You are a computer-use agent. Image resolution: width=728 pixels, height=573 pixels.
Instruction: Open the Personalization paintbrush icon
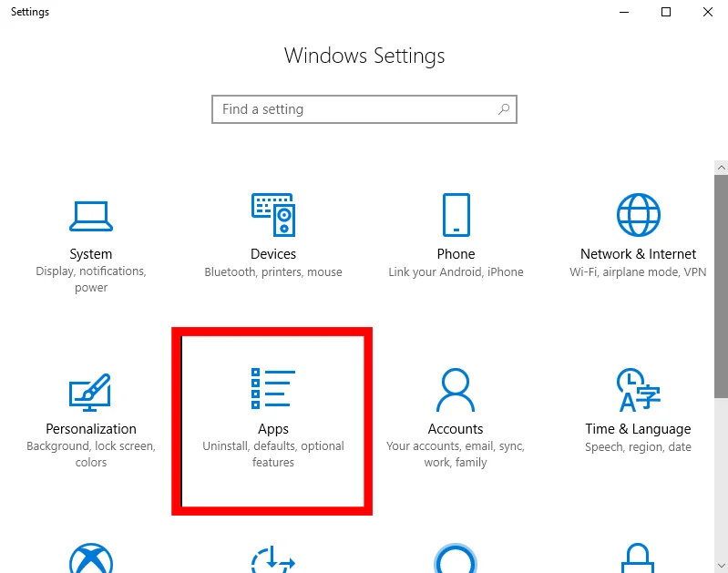coord(90,393)
